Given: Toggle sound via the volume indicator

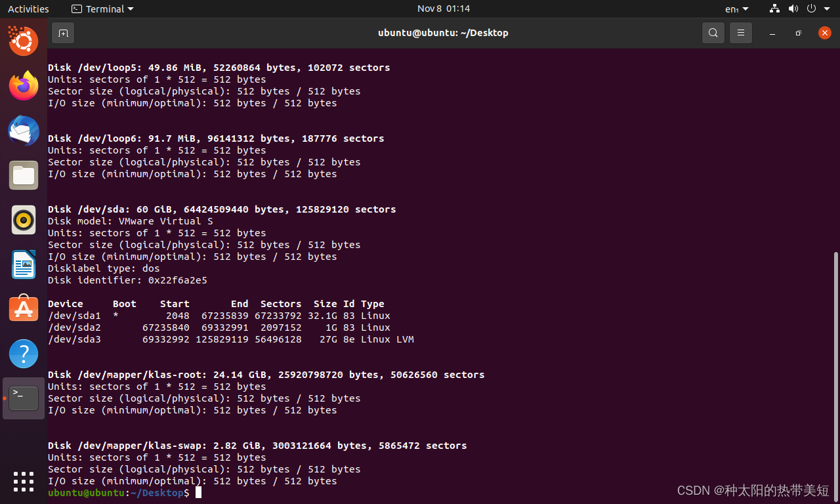Looking at the screenshot, I should coord(793,9).
